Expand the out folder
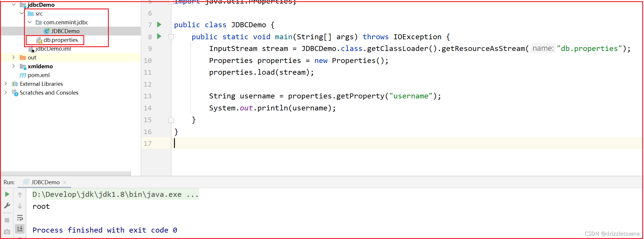 (13, 57)
